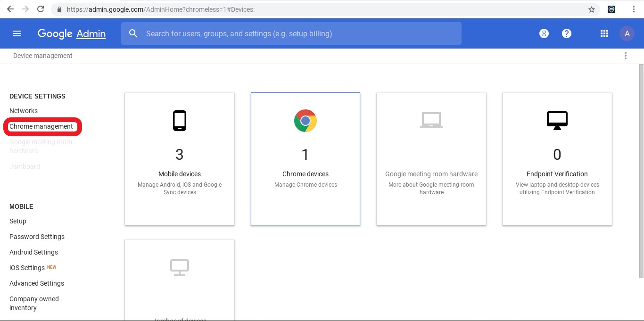Click the page vertical scrollbar
Viewport: 644px width, 321px height.
(x=641, y=171)
